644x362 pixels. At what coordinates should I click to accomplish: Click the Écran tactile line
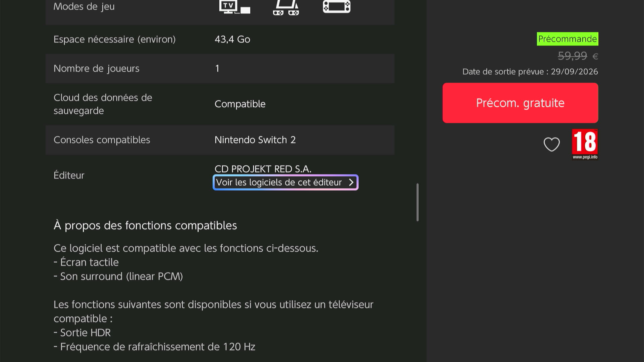[x=86, y=262]
